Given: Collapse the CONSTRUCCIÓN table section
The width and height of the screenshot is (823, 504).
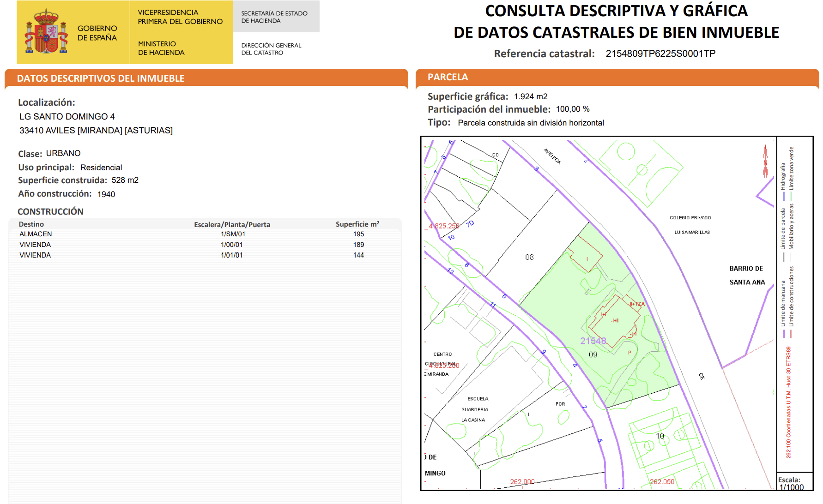Looking at the screenshot, I should [50, 211].
